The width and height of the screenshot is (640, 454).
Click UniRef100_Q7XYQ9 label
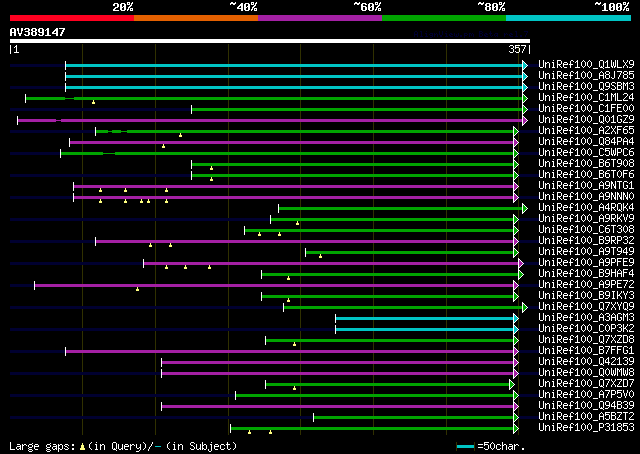click(586, 307)
